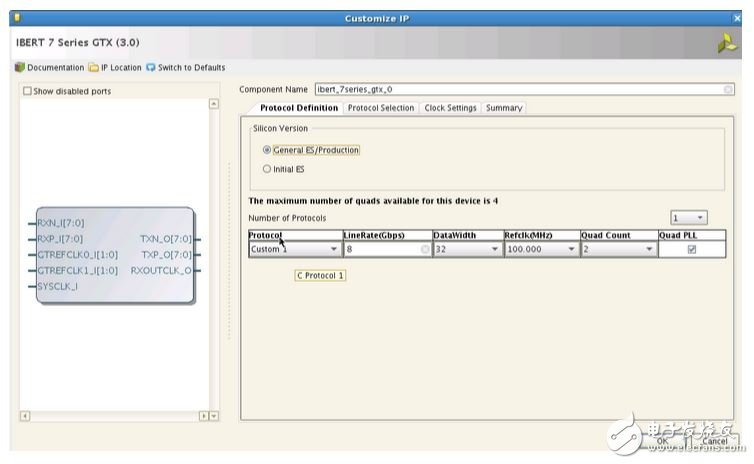The width and height of the screenshot is (754, 464).
Task: Close the Customize IP dialog
Action: click(737, 18)
